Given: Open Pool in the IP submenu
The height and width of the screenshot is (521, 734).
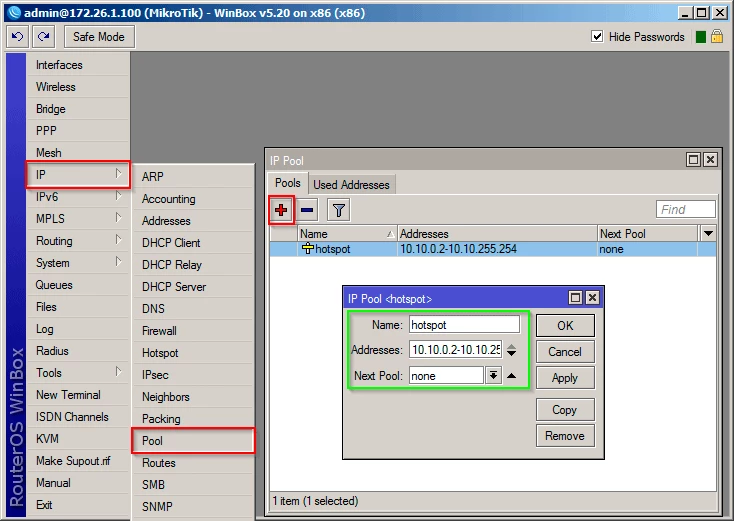Looking at the screenshot, I should [193, 440].
